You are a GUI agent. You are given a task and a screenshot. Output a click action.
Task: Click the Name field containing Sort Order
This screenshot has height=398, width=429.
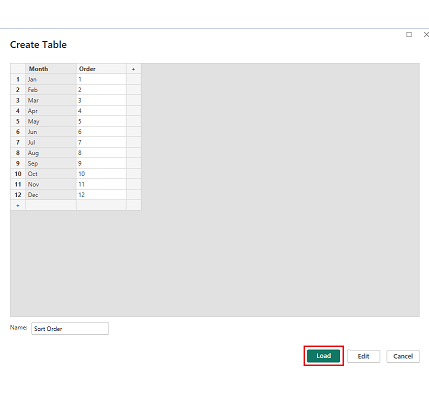point(70,328)
